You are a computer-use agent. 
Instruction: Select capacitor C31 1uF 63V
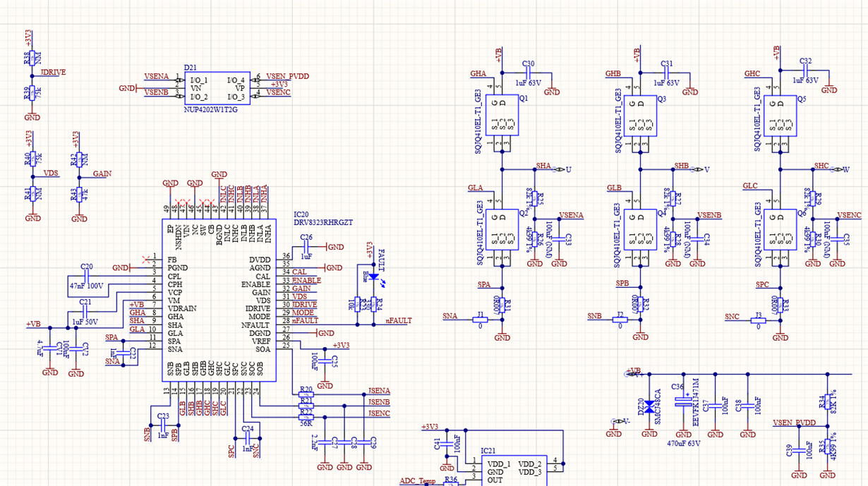point(667,73)
